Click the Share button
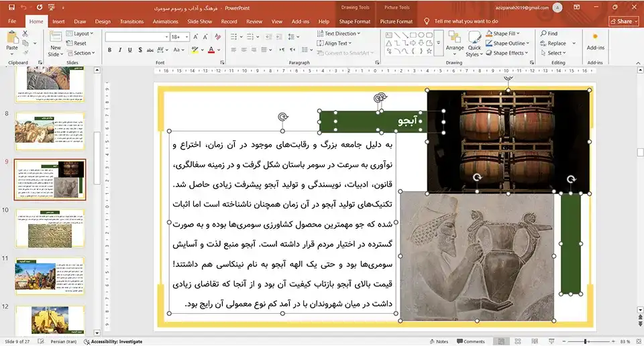Image resolution: width=644 pixels, height=346 pixels. (x=624, y=21)
